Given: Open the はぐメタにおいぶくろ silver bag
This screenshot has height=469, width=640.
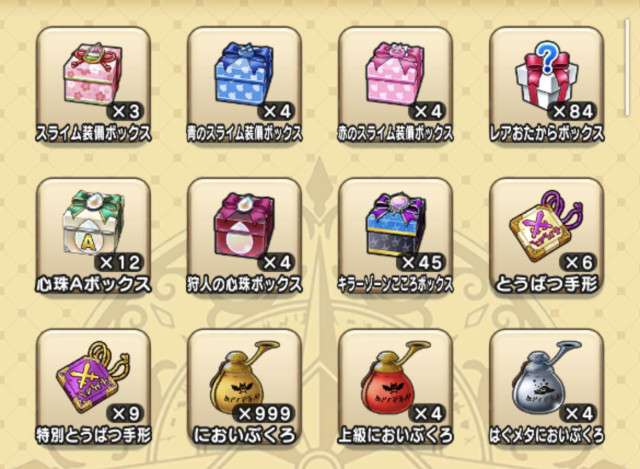Looking at the screenshot, I should 547,387.
